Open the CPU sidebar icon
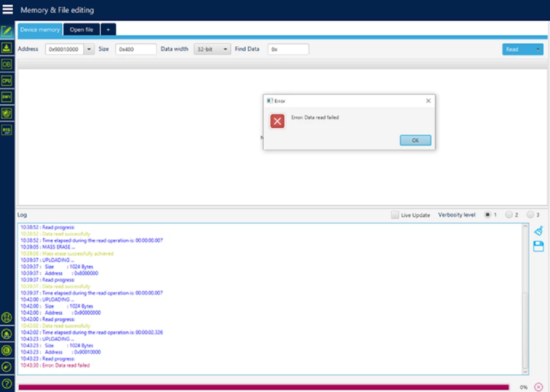550x392 pixels. pyautogui.click(x=7, y=80)
